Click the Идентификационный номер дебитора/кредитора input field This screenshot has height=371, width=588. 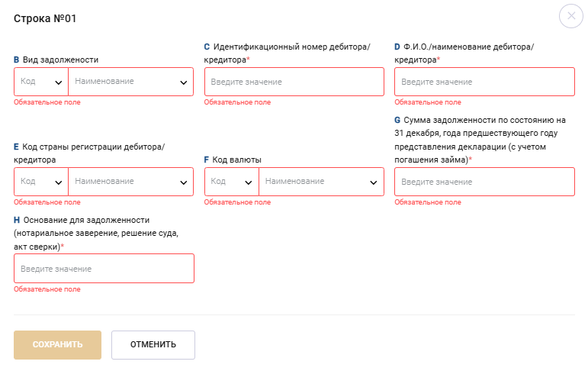click(294, 82)
